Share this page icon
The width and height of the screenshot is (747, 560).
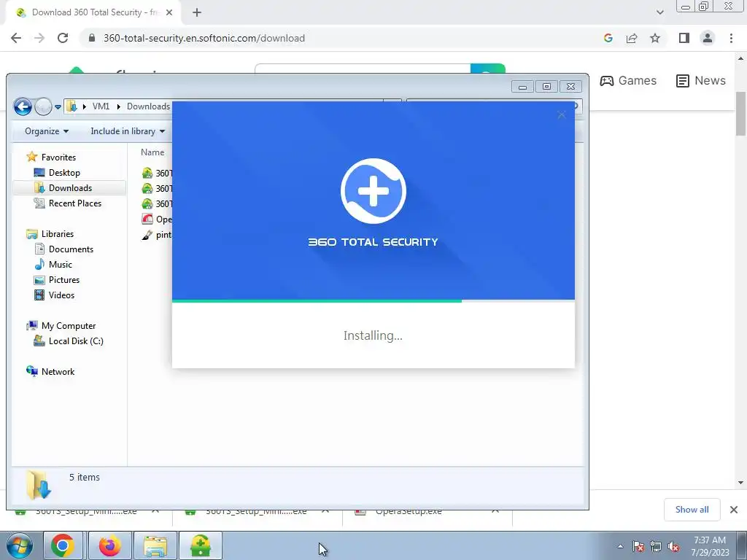(x=632, y=38)
